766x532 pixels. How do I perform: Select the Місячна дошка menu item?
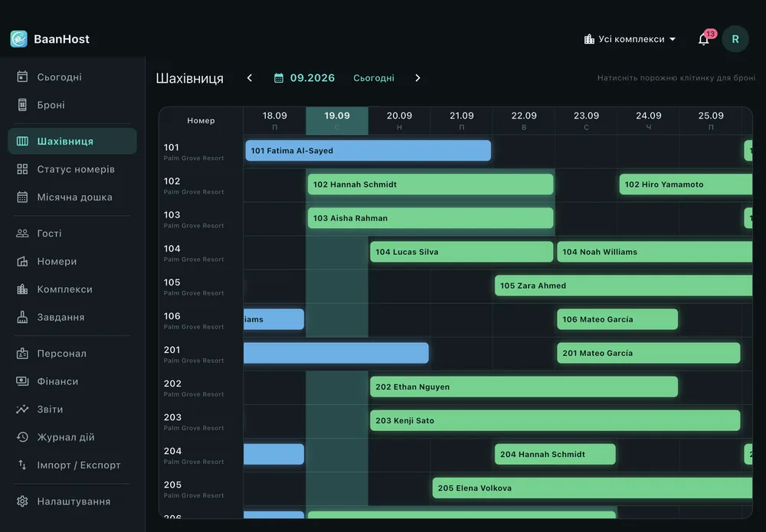coord(72,197)
